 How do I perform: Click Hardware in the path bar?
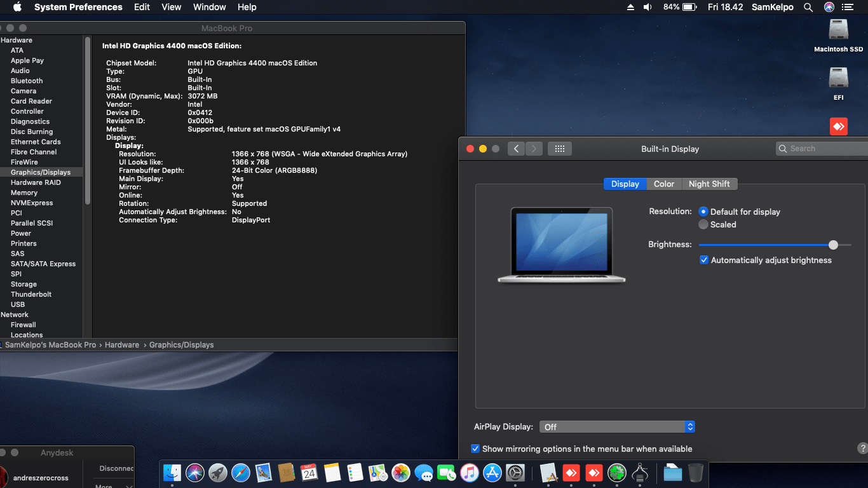coord(122,344)
